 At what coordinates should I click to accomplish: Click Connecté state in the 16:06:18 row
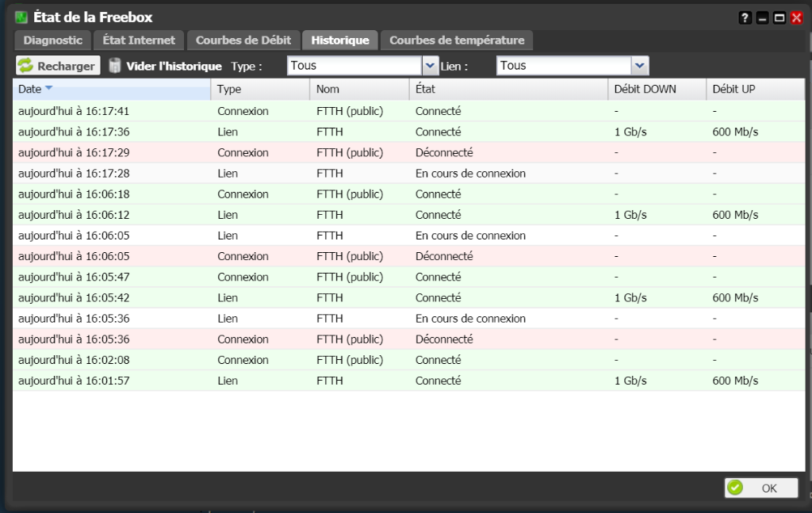pos(438,194)
